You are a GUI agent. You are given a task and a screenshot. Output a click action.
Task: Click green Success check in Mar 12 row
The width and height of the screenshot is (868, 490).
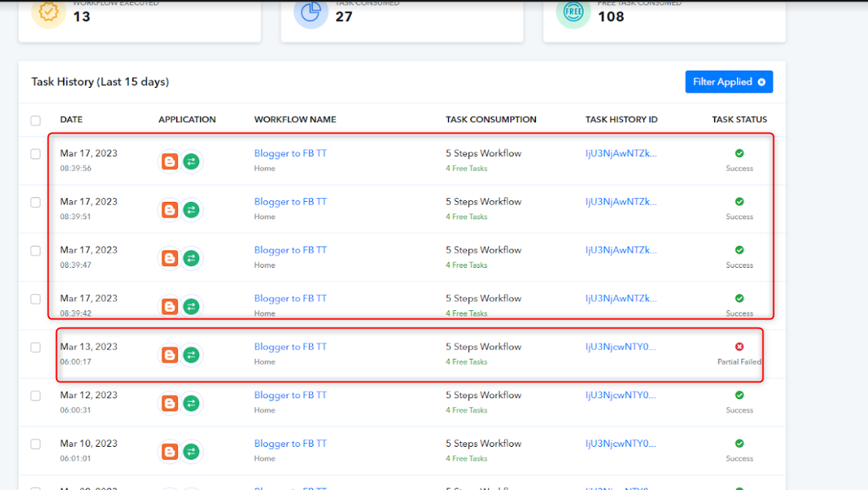click(740, 394)
